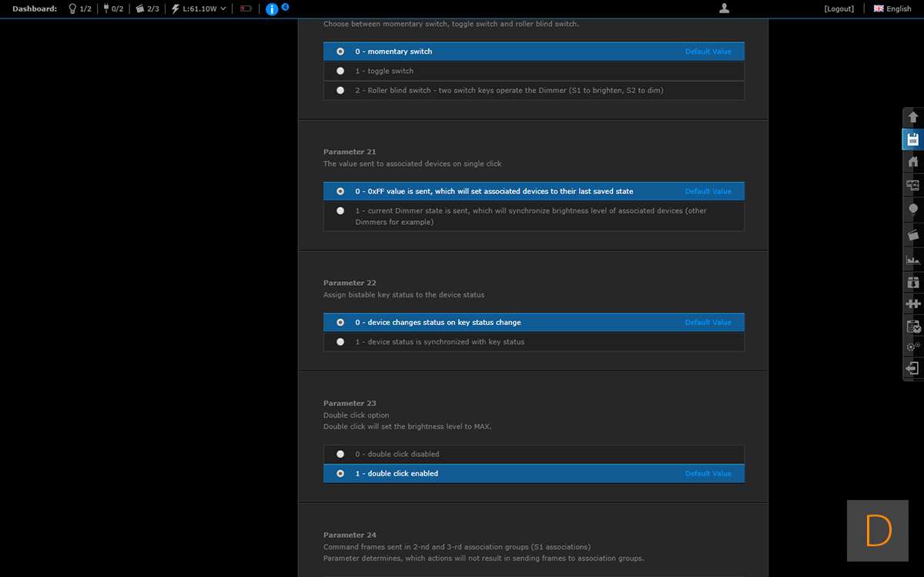Screen dimensions: 924x577
Task: Open the puzzle piece plugins icon
Action: pyautogui.click(x=913, y=304)
